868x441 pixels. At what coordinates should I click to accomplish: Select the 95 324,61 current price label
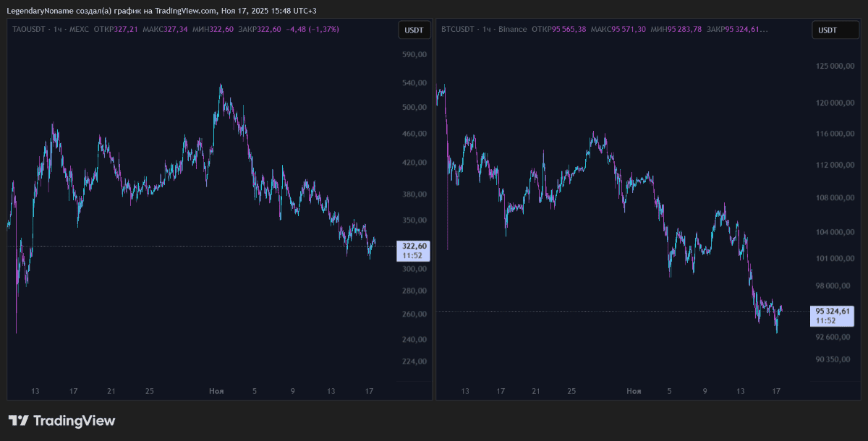pos(833,311)
